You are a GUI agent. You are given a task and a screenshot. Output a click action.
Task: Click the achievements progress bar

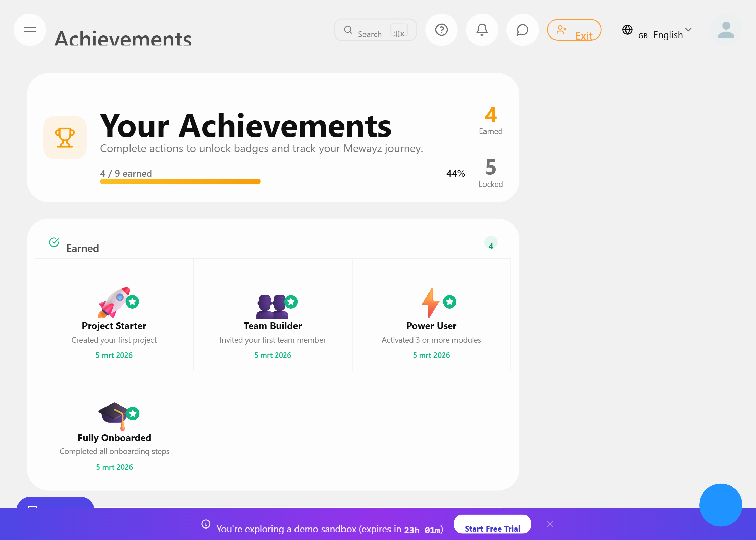coord(180,181)
